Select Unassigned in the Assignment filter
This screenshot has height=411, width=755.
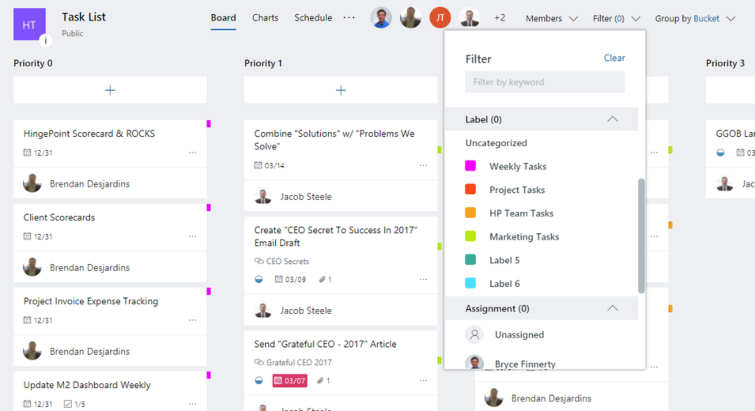tap(518, 335)
